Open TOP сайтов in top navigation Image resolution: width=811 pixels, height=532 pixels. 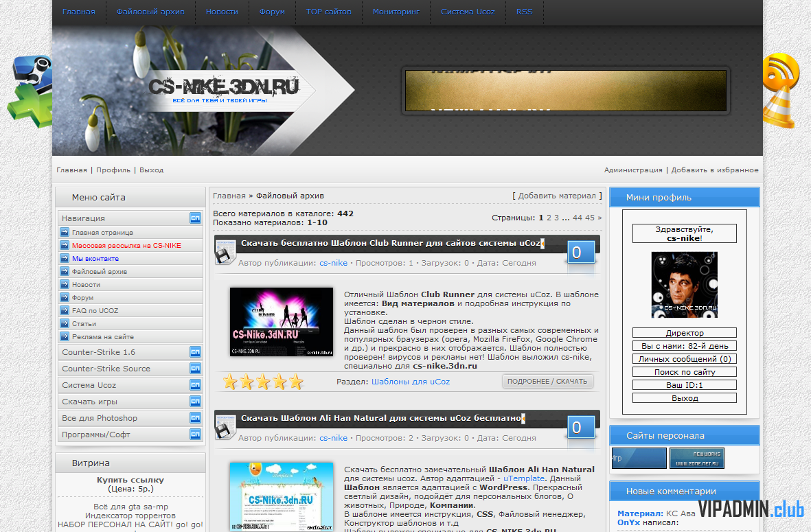coord(328,12)
